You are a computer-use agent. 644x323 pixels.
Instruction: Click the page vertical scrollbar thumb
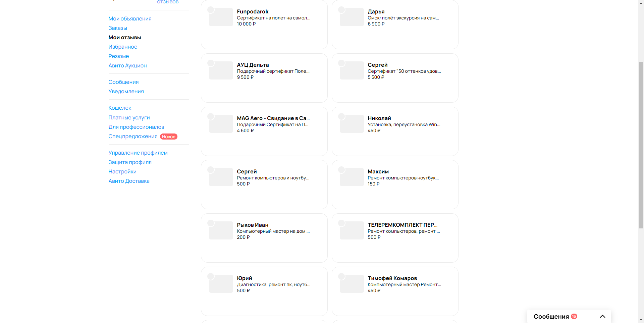641,145
